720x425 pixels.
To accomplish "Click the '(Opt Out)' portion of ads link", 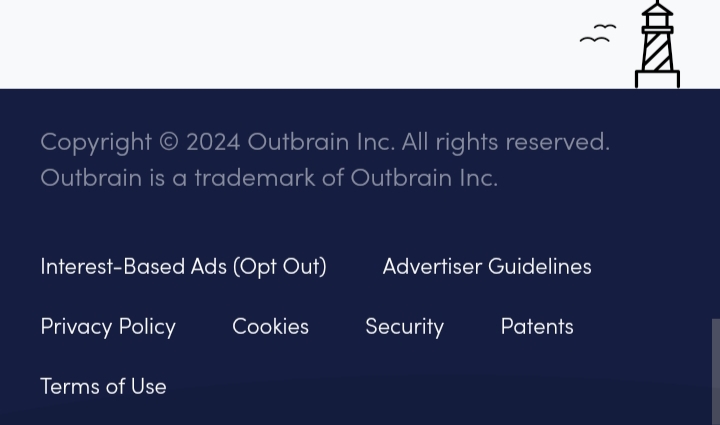I will pyautogui.click(x=280, y=267).
